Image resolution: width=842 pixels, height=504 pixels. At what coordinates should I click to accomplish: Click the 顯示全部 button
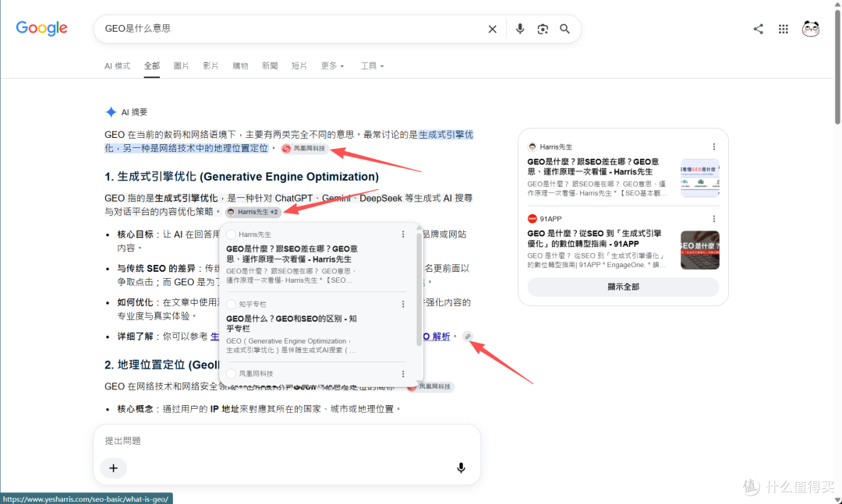point(623,287)
